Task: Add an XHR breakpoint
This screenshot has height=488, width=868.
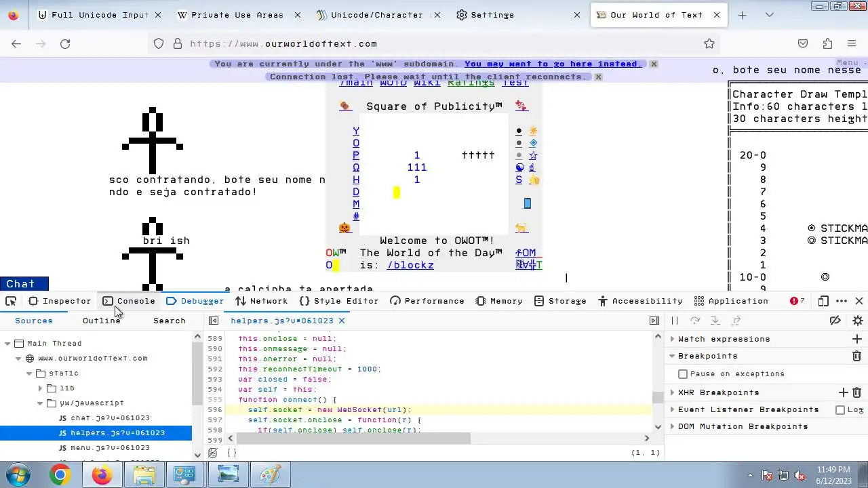Action: [844, 392]
